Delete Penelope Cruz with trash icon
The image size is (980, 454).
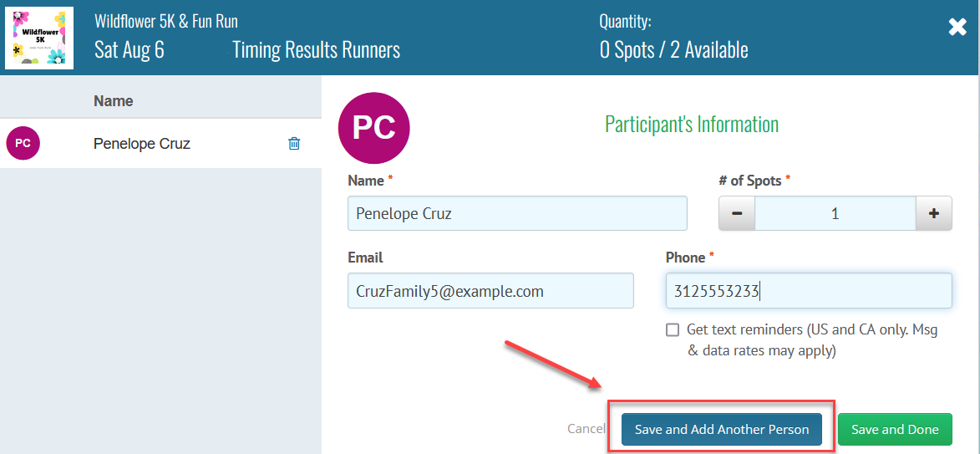(294, 144)
